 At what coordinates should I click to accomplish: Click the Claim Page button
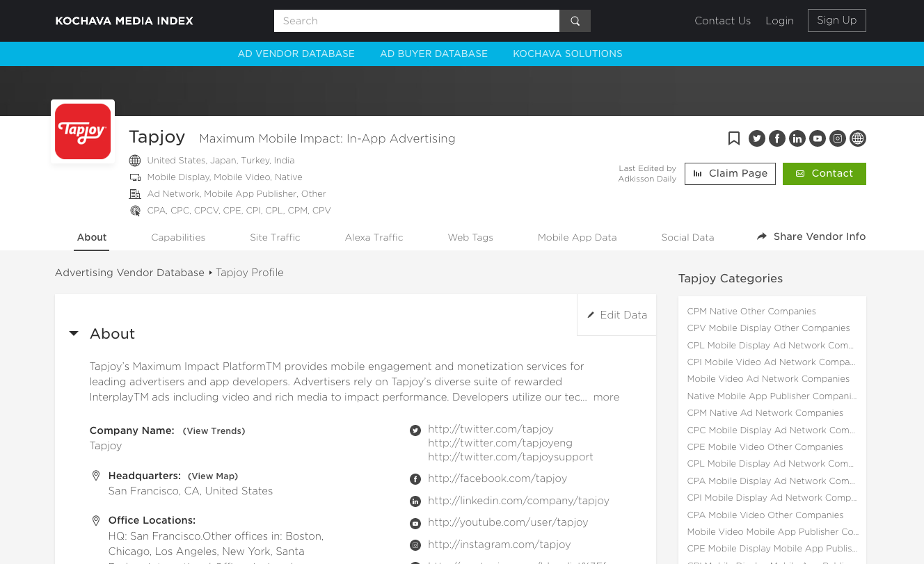(730, 174)
